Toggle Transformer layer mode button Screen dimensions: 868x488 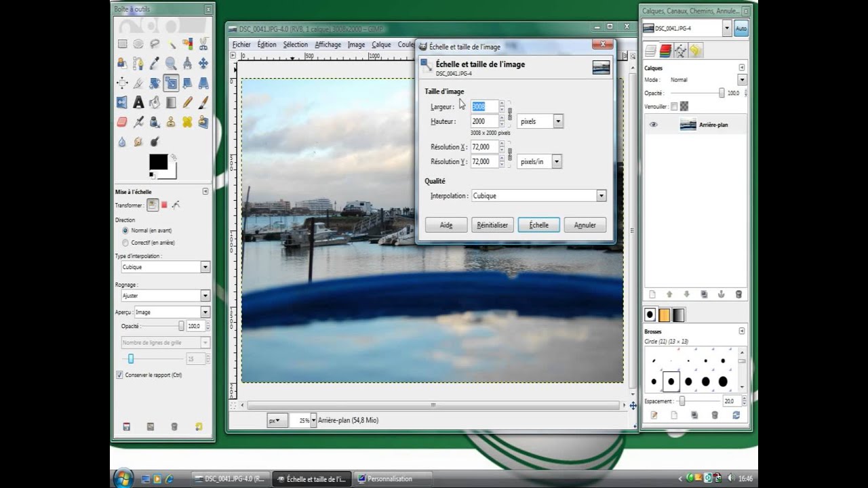[x=153, y=205]
